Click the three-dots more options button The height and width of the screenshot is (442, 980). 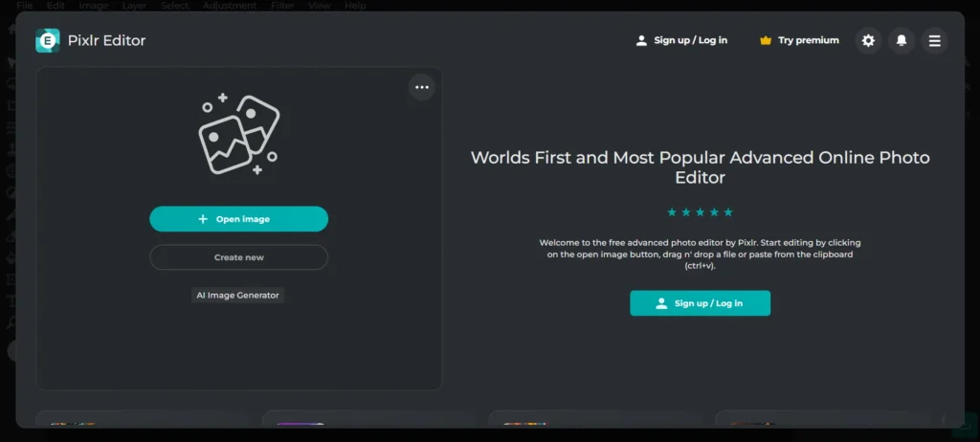422,87
